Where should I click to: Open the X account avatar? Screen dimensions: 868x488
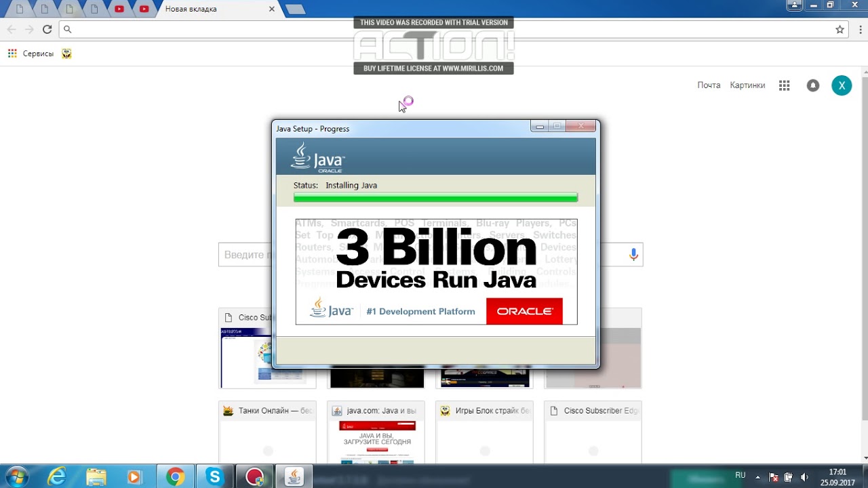point(842,85)
